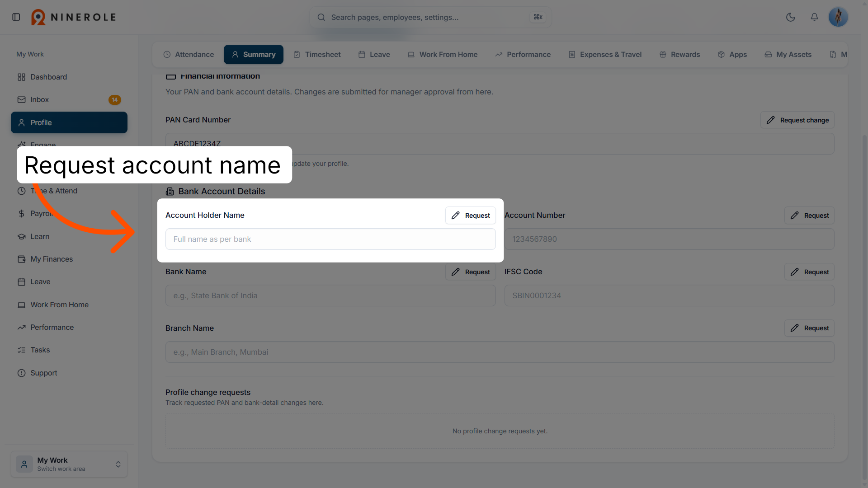Open the NineRole logo home
This screenshot has width=868, height=488.
pos(74,17)
